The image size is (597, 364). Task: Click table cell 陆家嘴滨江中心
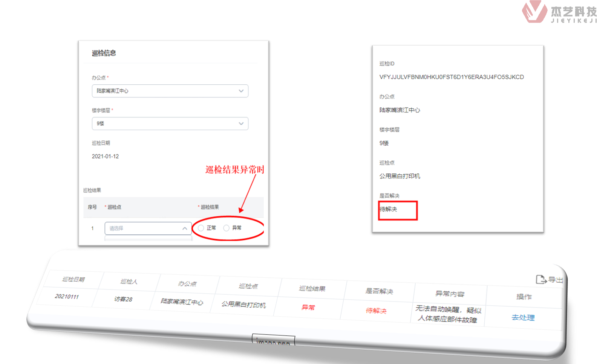(x=182, y=302)
